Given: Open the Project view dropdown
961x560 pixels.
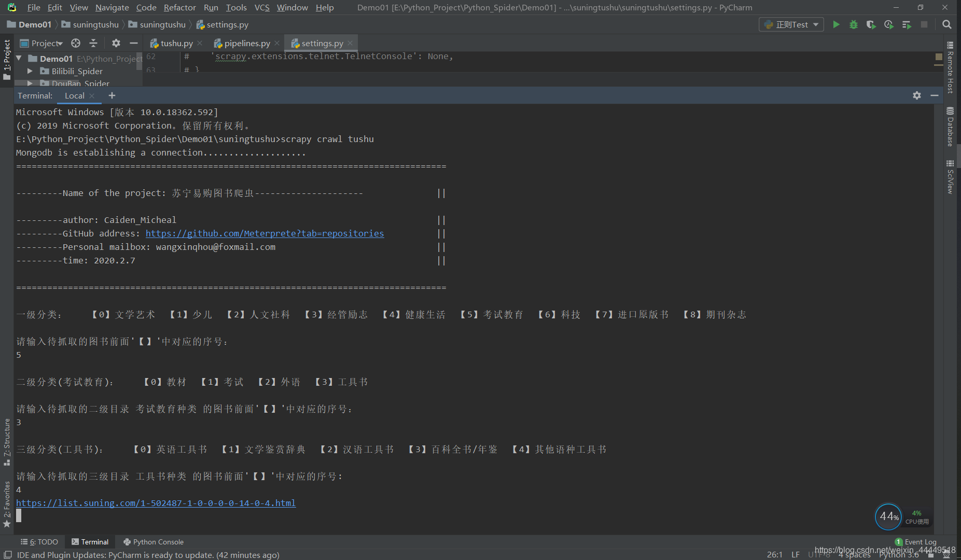Looking at the screenshot, I should tap(41, 43).
